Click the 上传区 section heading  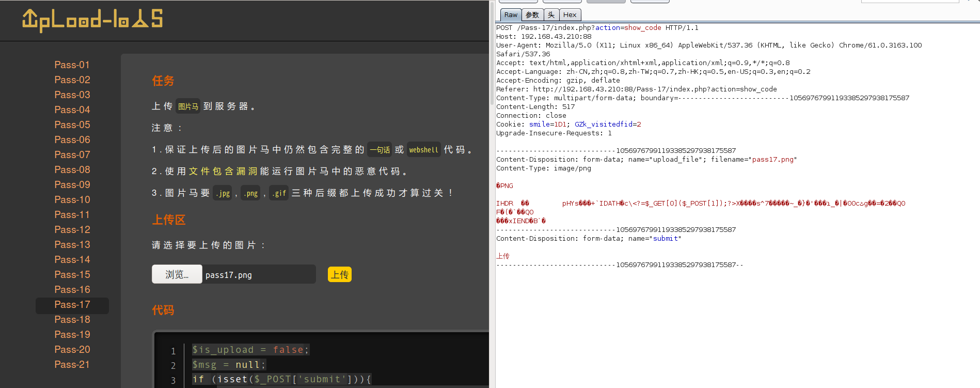pos(169,220)
